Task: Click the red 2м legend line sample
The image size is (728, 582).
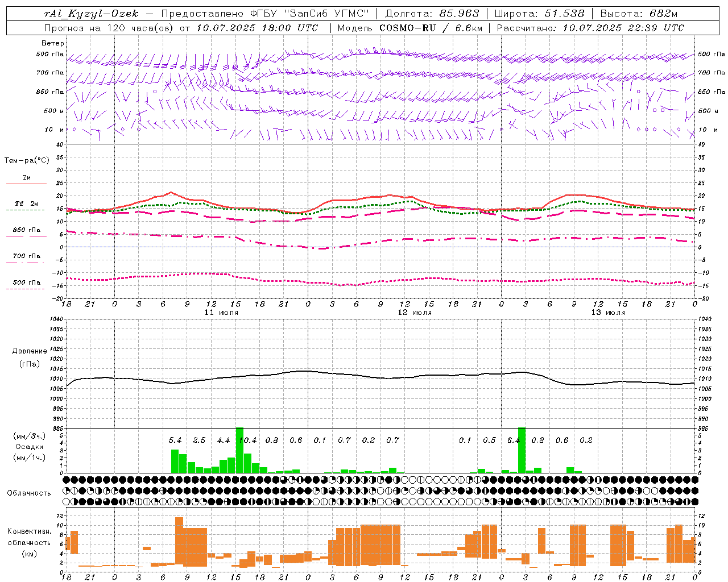Action: (x=26, y=184)
